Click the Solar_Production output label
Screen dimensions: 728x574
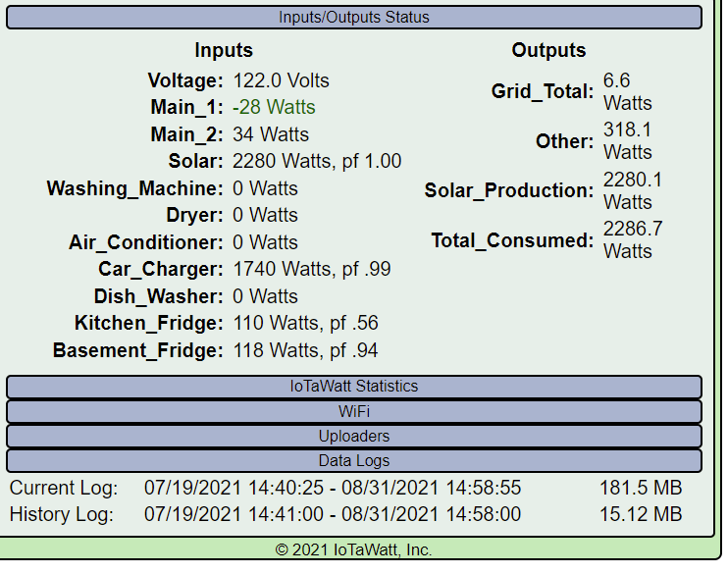(509, 190)
